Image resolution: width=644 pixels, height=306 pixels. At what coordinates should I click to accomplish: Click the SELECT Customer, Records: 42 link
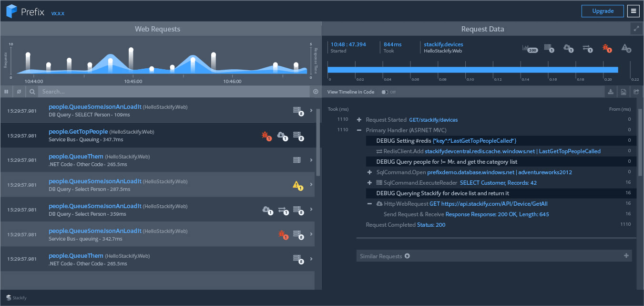498,183
